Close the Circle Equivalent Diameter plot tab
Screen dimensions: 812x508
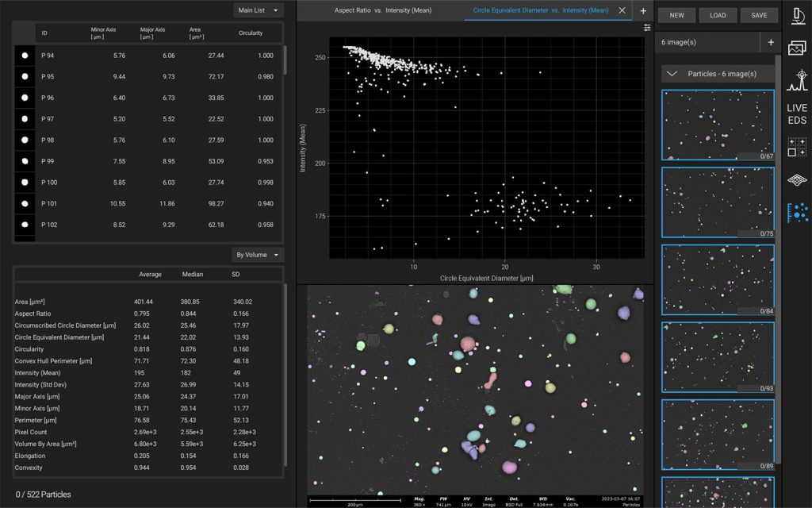tap(622, 10)
